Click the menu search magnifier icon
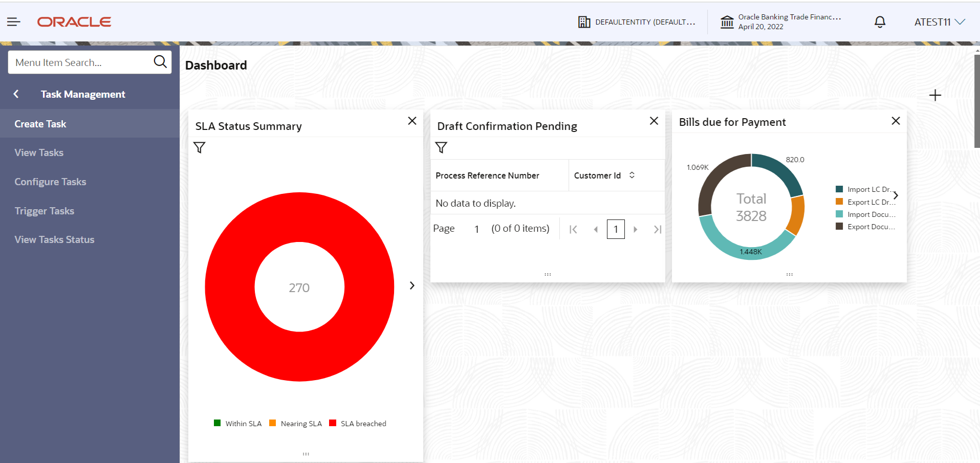This screenshot has width=980, height=463. [x=160, y=62]
